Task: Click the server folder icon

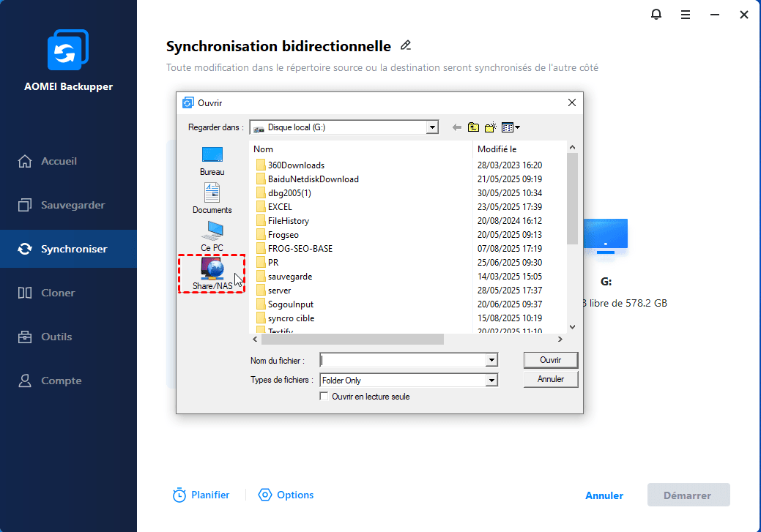Action: (261, 291)
